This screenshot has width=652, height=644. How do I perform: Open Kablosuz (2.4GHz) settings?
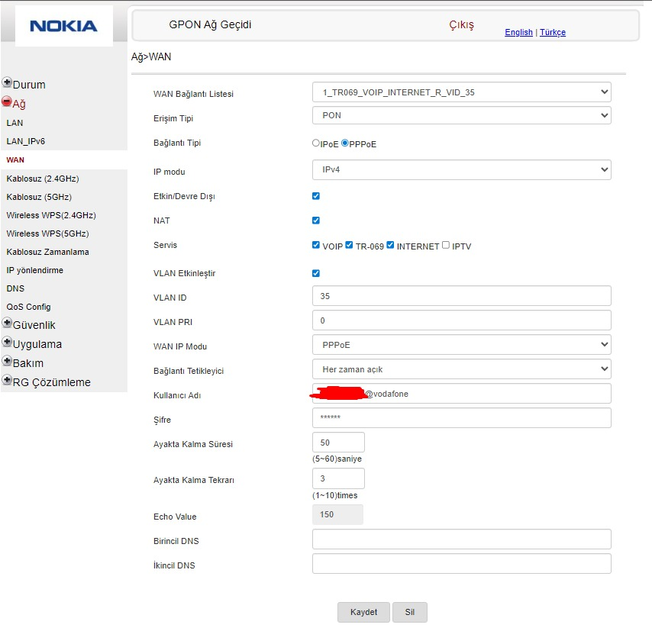coord(43,179)
